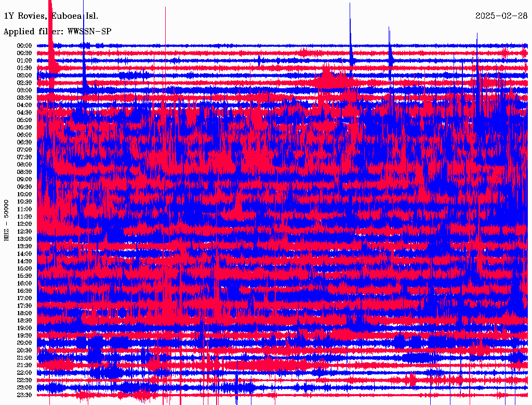Click the station title '1Y Rovies, Euboea Isl.'
The height and width of the screenshot is (405, 532).
[x=51, y=16]
